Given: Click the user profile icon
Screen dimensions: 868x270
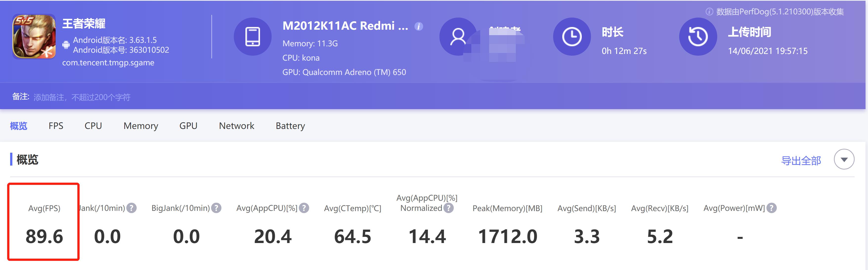Looking at the screenshot, I should pos(457,36).
